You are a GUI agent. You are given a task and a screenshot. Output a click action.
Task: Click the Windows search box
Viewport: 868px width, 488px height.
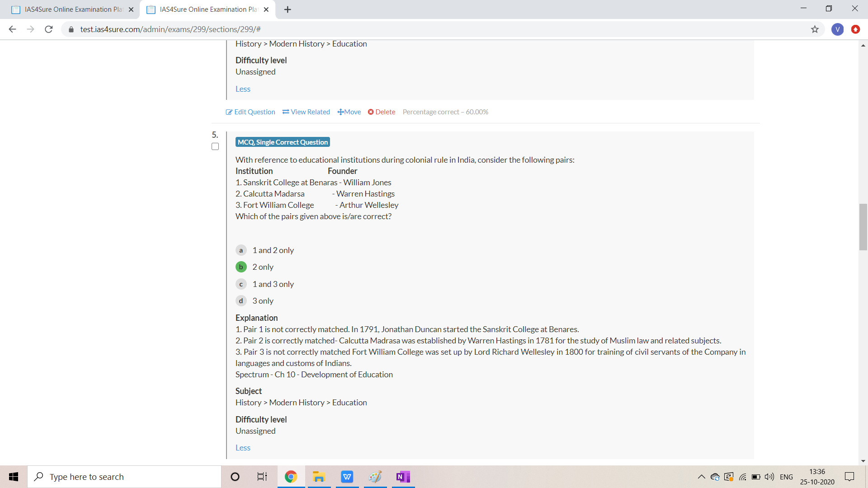click(124, 477)
